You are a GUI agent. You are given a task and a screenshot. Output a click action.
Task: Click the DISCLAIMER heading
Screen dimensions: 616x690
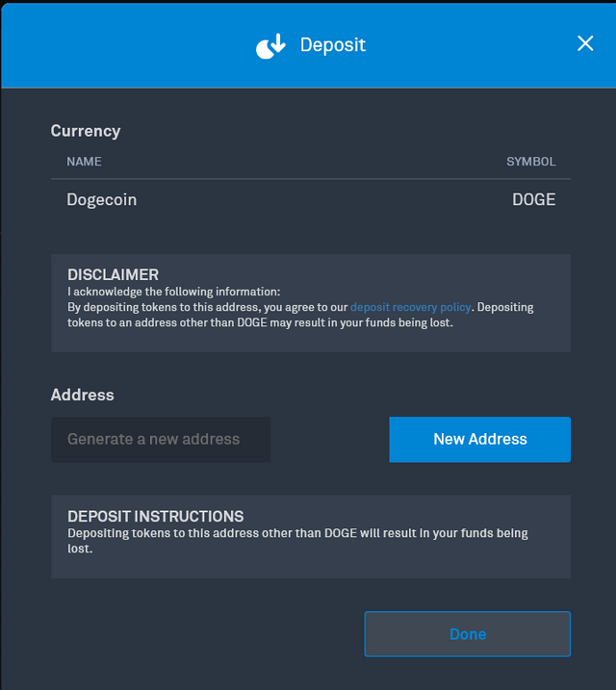[x=113, y=275]
